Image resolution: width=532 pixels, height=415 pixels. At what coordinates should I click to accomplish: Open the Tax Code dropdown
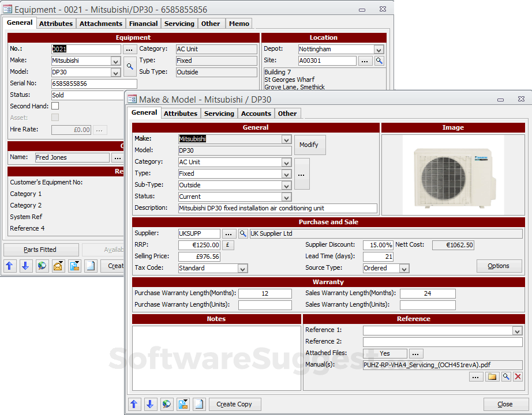tap(242, 269)
